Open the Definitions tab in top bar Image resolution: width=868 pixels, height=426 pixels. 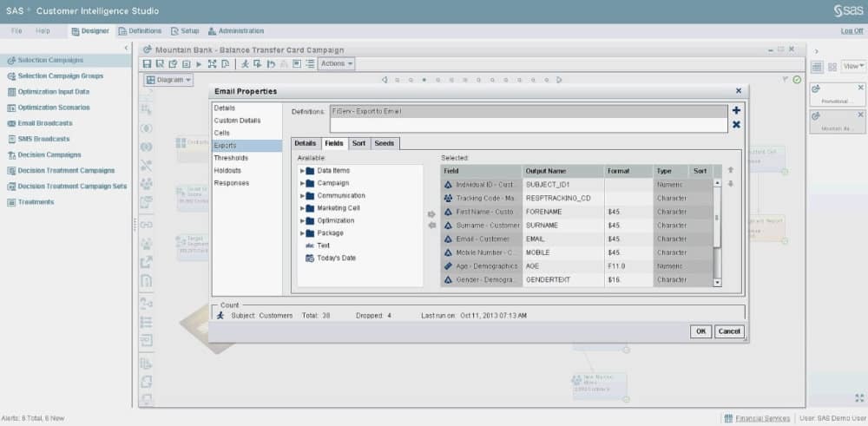[x=139, y=31]
